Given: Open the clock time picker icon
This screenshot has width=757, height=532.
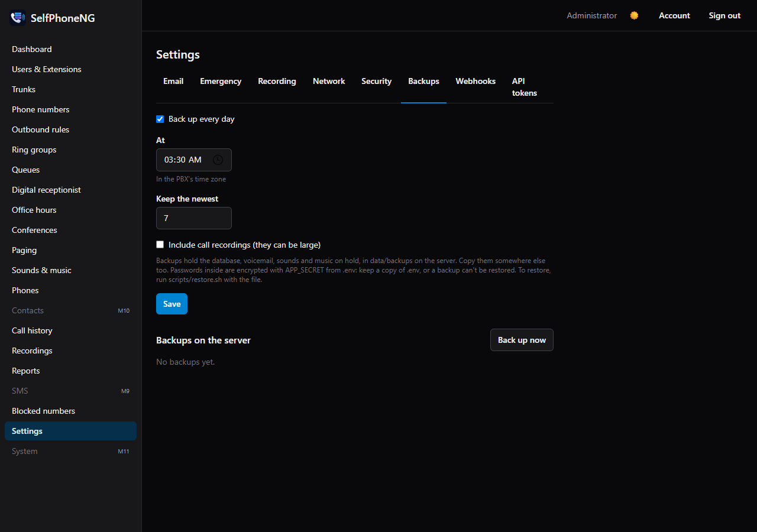Looking at the screenshot, I should [218, 160].
